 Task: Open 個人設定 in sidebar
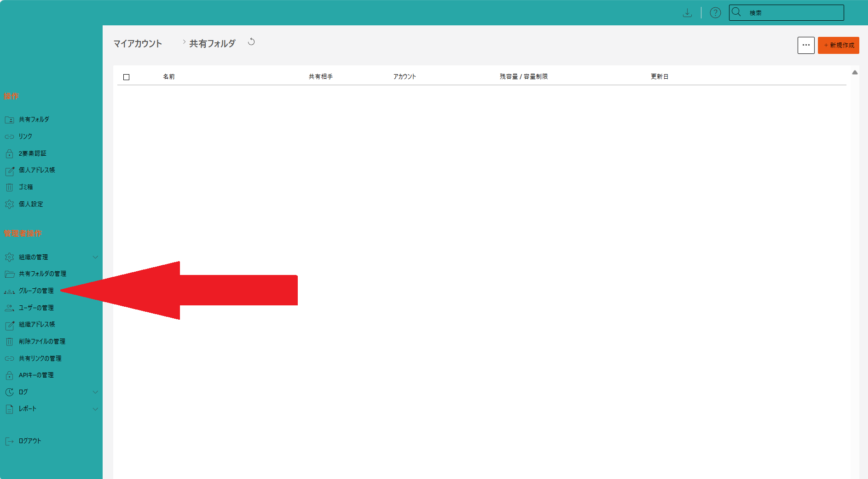31,204
